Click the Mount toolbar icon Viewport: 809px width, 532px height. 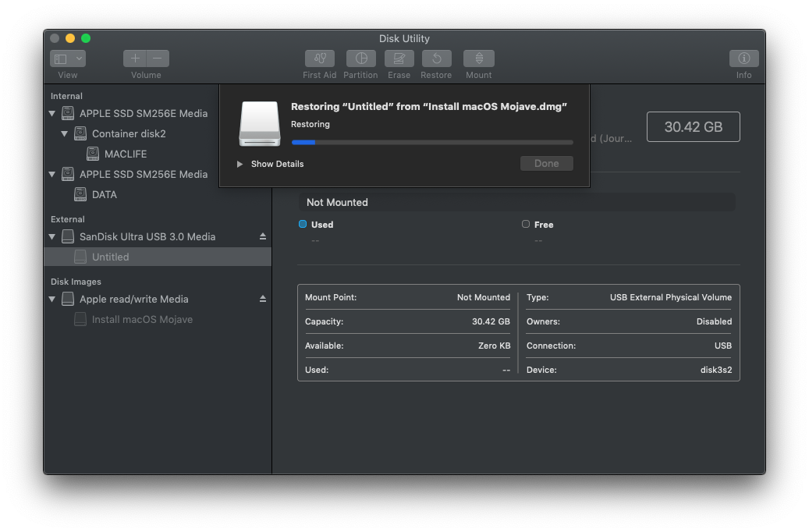click(x=478, y=59)
